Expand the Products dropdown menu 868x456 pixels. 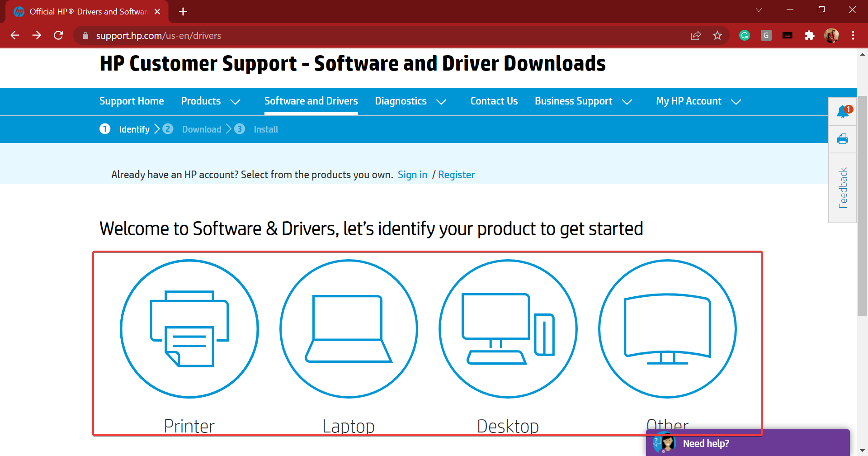(210, 101)
